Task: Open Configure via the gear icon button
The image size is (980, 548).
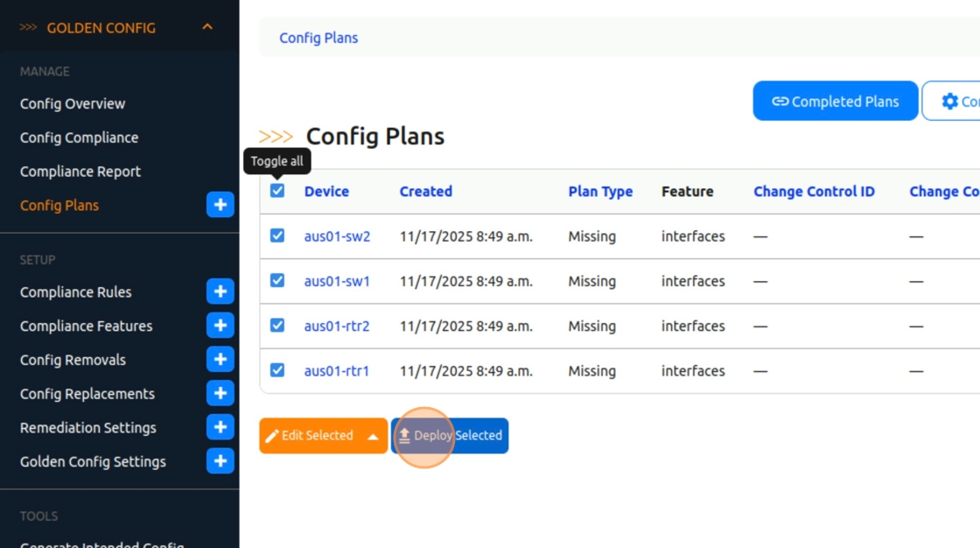Action: (x=952, y=101)
